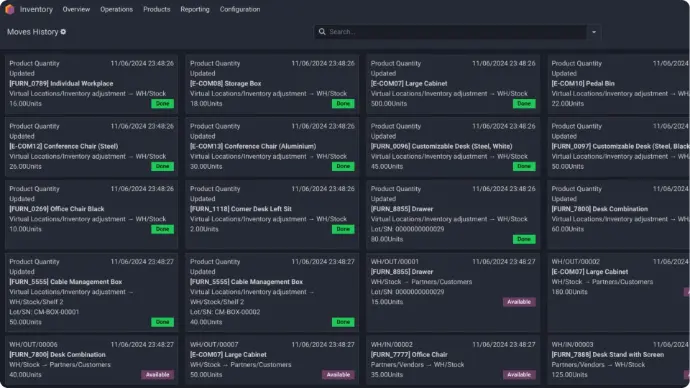Image resolution: width=690 pixels, height=388 pixels.
Task: Click the search magnifier icon
Action: [x=322, y=32]
